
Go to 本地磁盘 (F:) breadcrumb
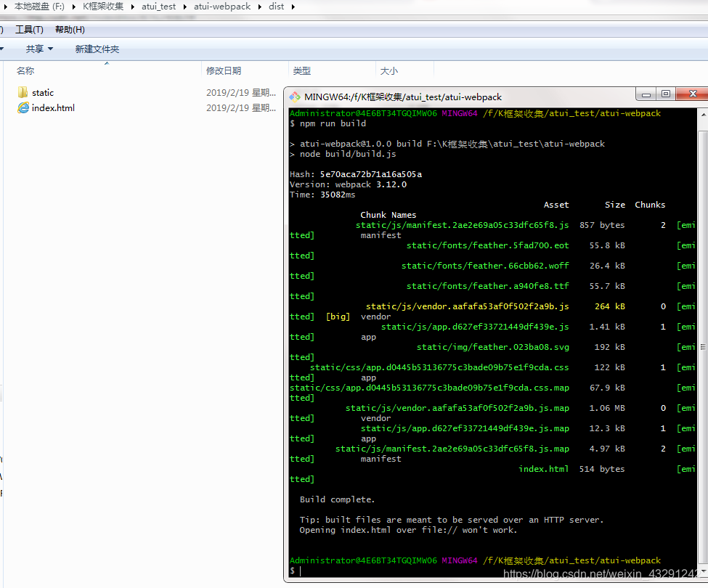point(39,7)
